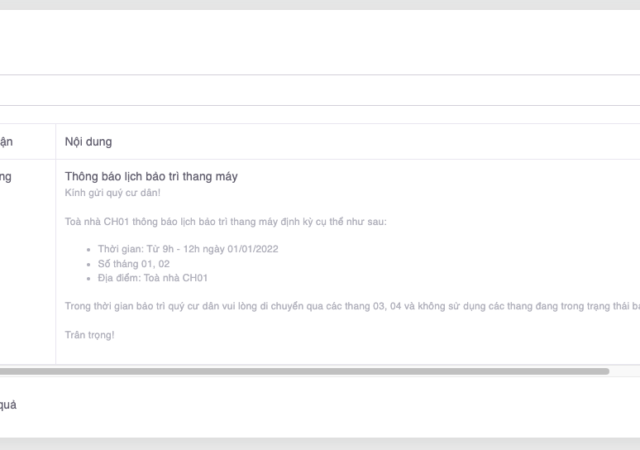Click the partially visible column header left of "Nội dung"
Viewport: 640px width, 450px height.
[7, 142]
